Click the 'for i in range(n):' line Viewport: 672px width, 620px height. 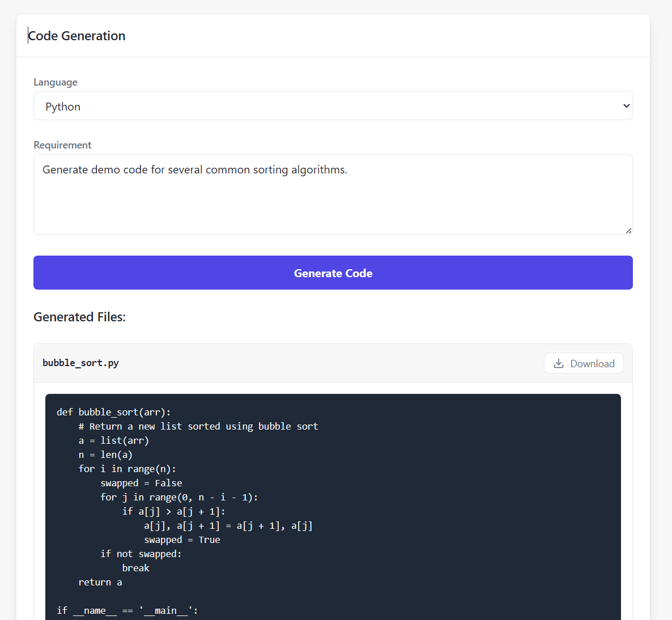click(x=127, y=469)
